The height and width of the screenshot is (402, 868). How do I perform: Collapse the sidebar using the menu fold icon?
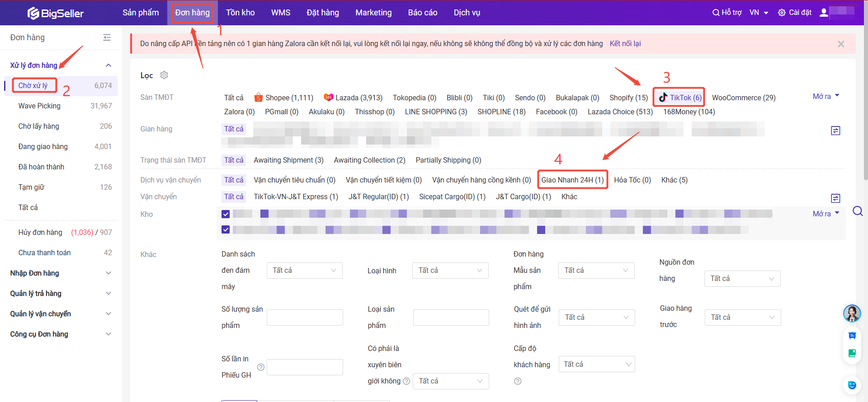(x=107, y=37)
